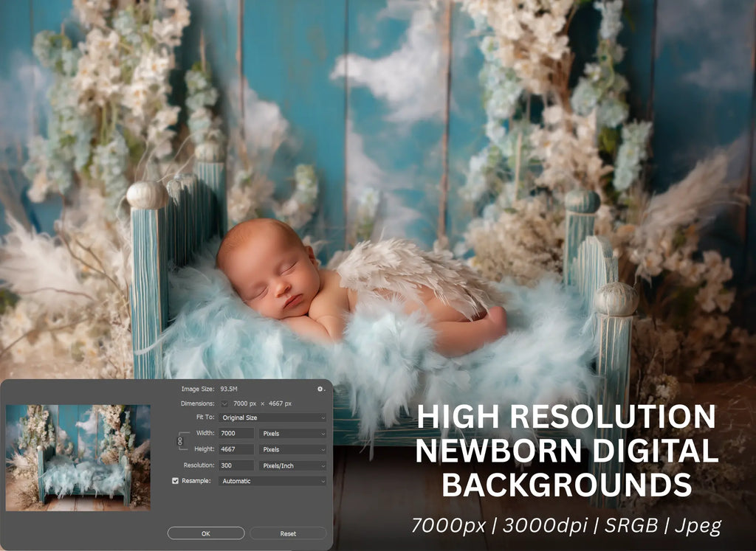The width and height of the screenshot is (756, 551).
Task: Toggle the Resample checkbox
Action: 175,481
